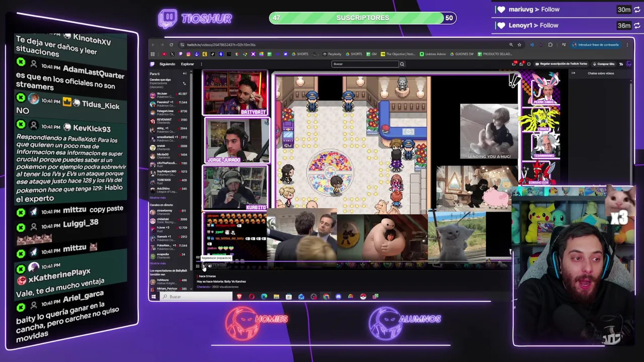Image resolution: width=644 pixels, height=362 pixels.
Task: Open the Twitch user avatar menu
Action: [x=628, y=64]
